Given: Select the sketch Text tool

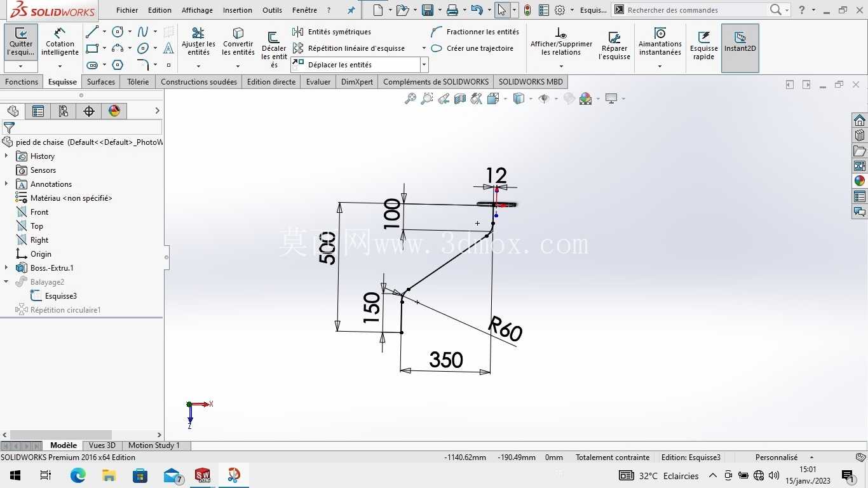Looking at the screenshot, I should point(168,48).
